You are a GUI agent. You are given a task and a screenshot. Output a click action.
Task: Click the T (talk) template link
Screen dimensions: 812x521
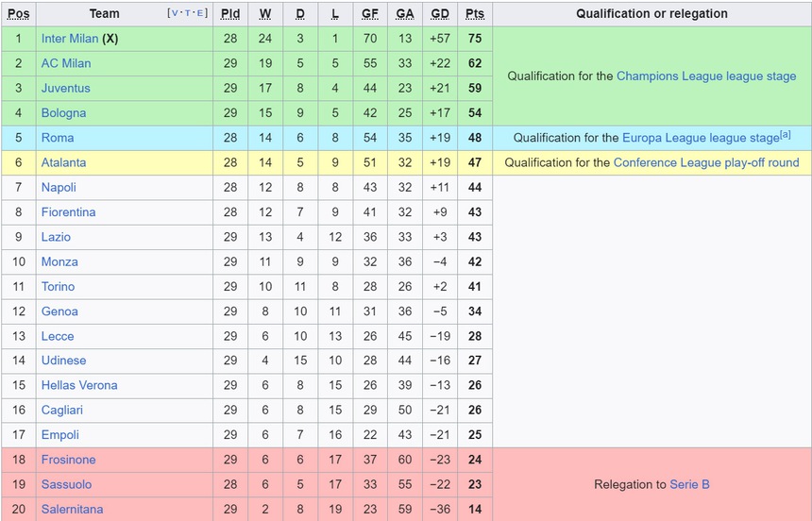[188, 13]
